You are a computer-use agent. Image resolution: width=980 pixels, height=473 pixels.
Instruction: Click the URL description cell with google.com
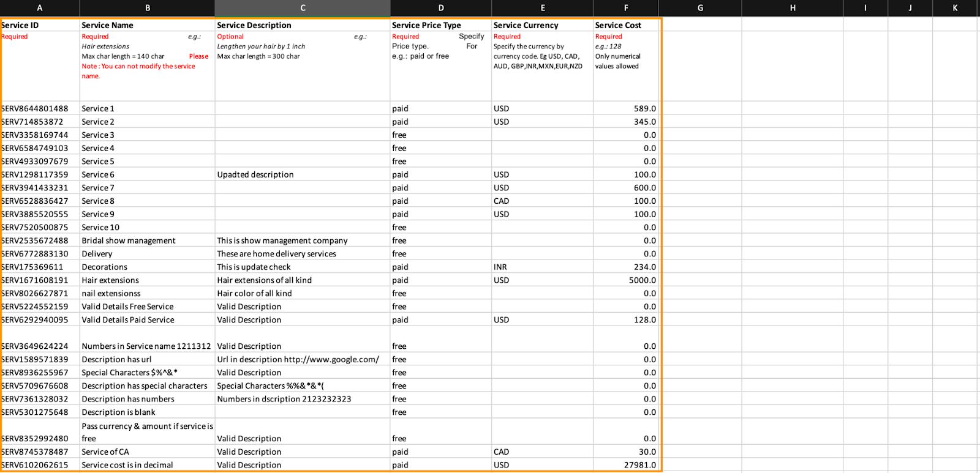click(303, 359)
